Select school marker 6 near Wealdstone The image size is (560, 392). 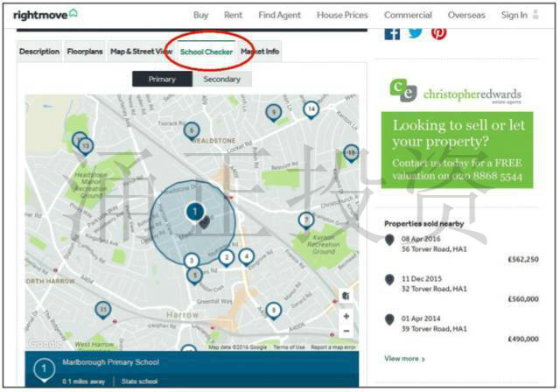click(x=192, y=131)
